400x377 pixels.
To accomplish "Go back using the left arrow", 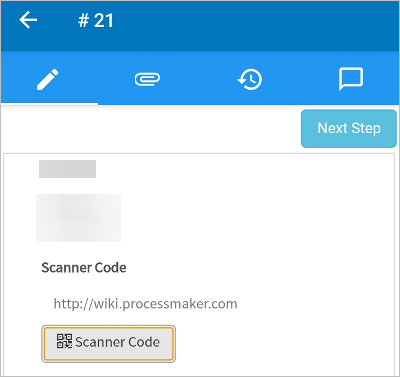I will (28, 20).
